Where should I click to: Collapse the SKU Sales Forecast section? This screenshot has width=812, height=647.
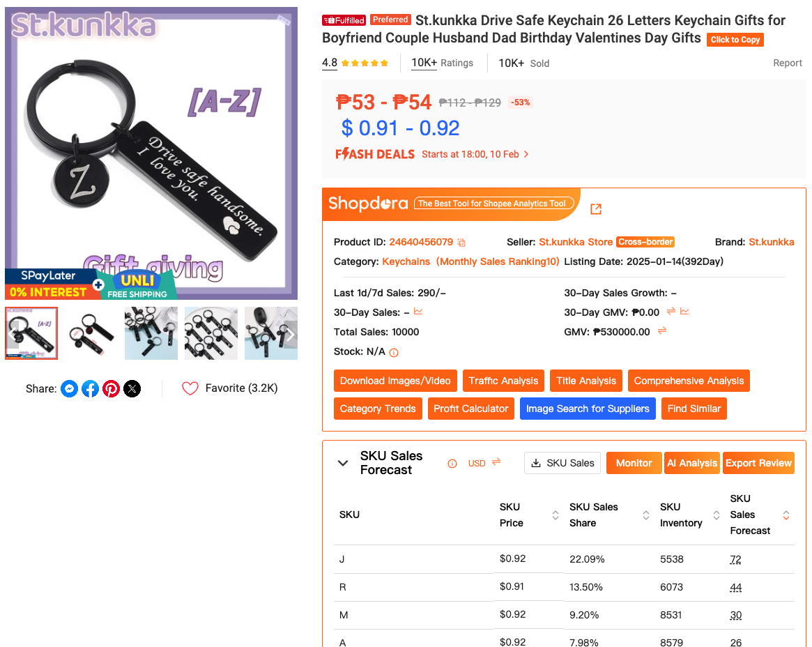click(x=343, y=463)
